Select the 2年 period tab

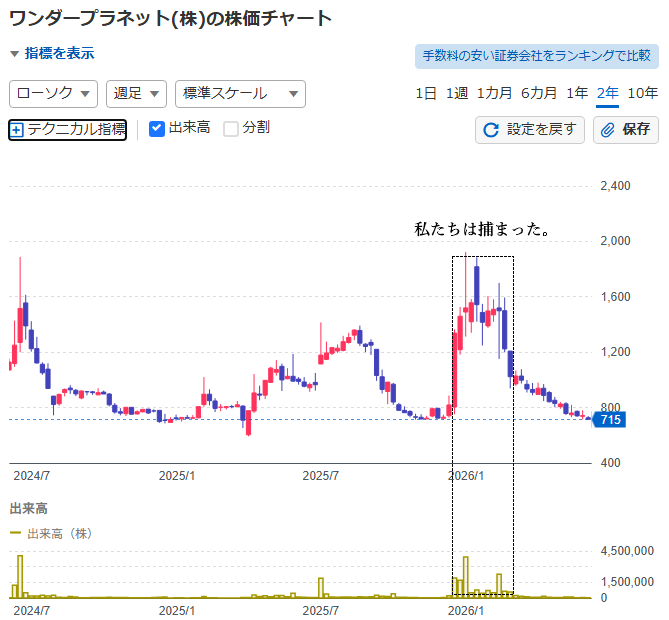(608, 93)
